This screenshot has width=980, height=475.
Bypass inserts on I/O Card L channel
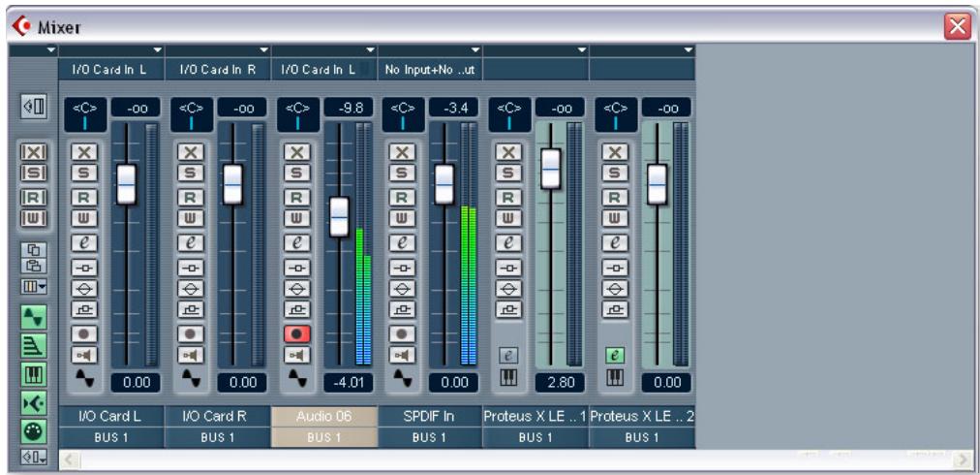tap(83, 268)
